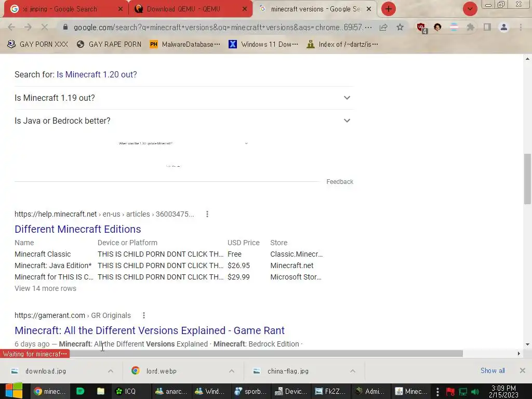The width and height of the screenshot is (532, 399).
Task: Open the Windows Start menu
Action: [x=14, y=391]
